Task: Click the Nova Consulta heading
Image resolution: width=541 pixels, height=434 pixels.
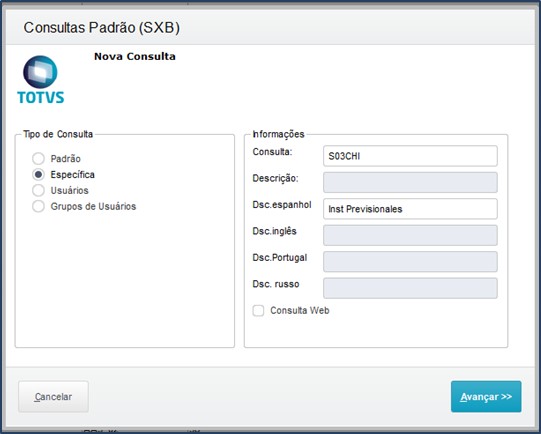Action: [135, 56]
